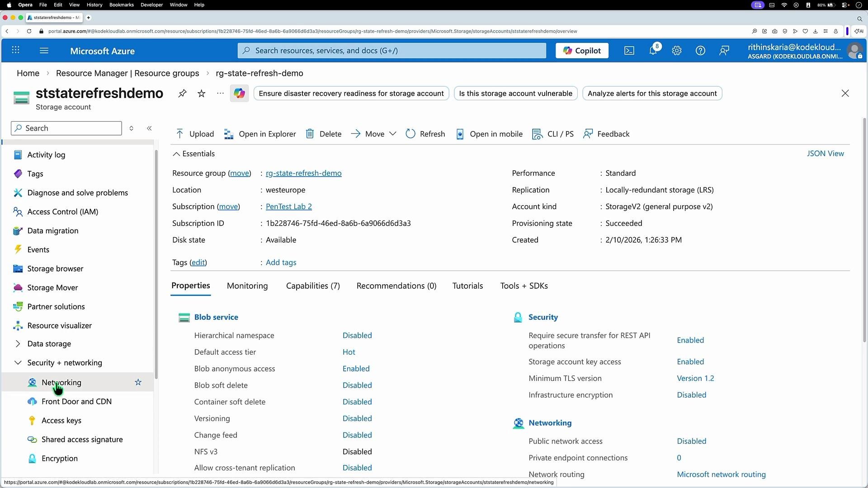Image resolution: width=868 pixels, height=488 pixels.
Task: Click Add tags link
Action: tap(281, 263)
